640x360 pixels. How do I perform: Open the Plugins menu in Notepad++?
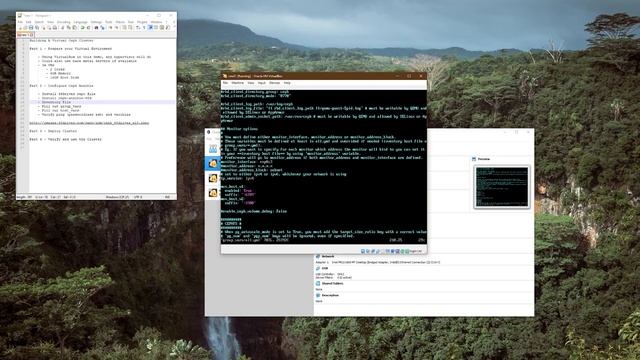142,22
